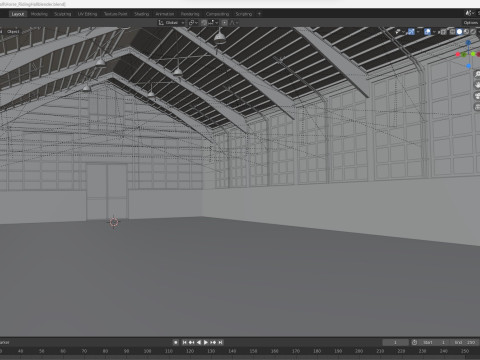480x360 pixels.
Task: Click the 3D cursor in the viewport
Action: (114, 222)
